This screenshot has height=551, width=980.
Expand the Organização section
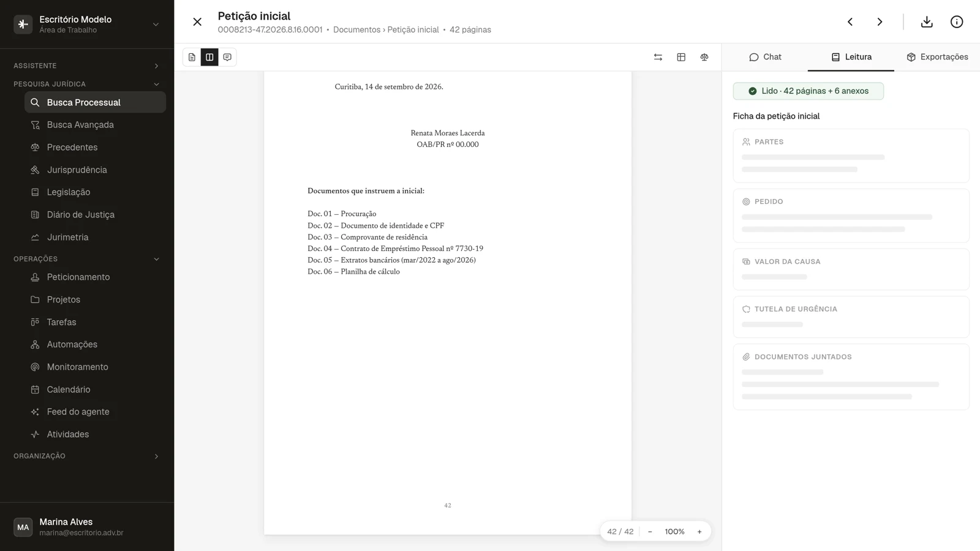click(x=87, y=456)
